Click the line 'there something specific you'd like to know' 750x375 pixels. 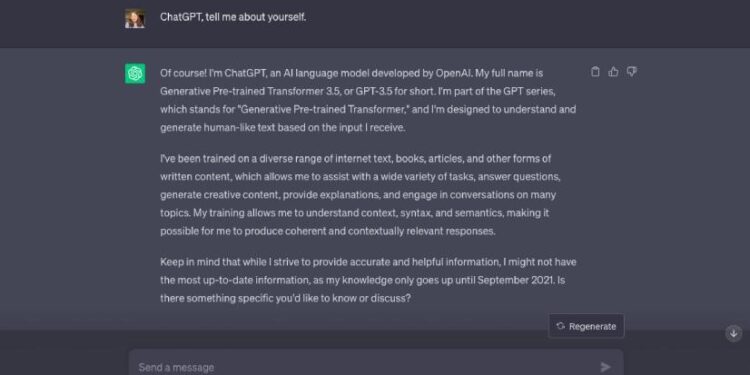coord(285,298)
